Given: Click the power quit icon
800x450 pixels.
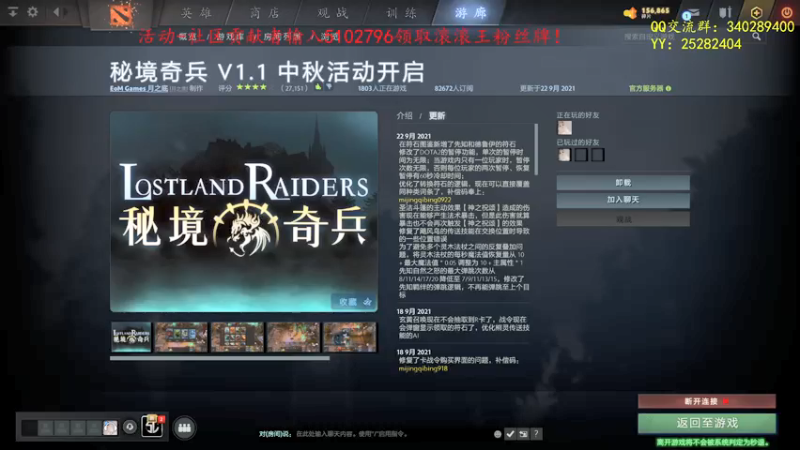Looking at the screenshot, I should click(786, 12).
